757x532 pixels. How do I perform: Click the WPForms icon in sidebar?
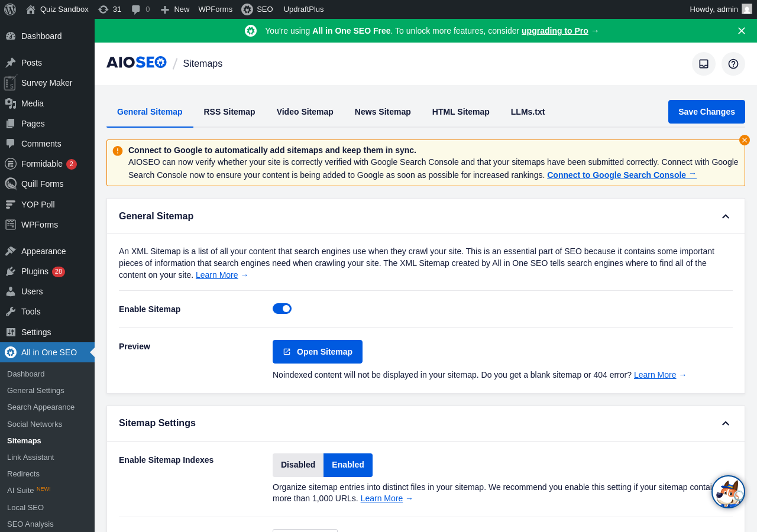[11, 225]
